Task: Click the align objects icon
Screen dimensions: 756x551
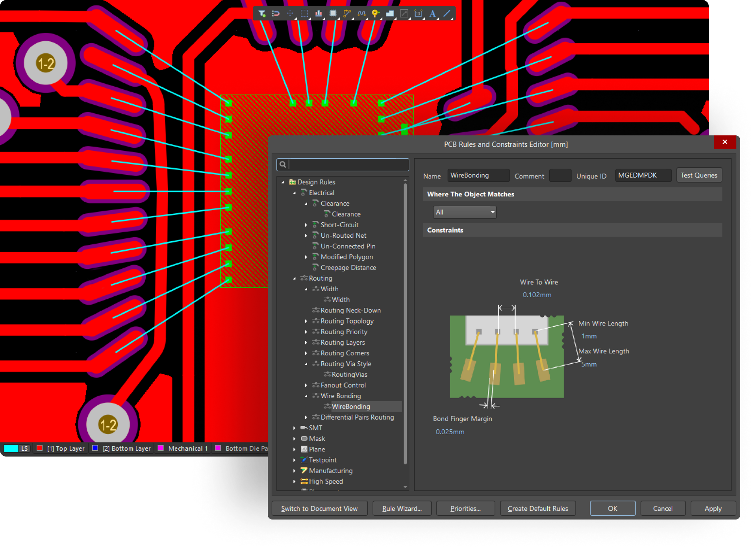Action: (x=319, y=13)
